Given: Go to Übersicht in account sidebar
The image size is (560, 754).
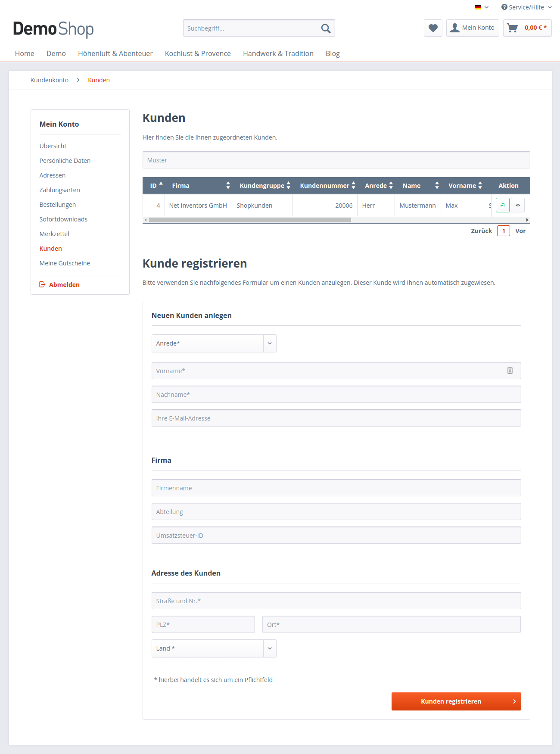Looking at the screenshot, I should [53, 146].
